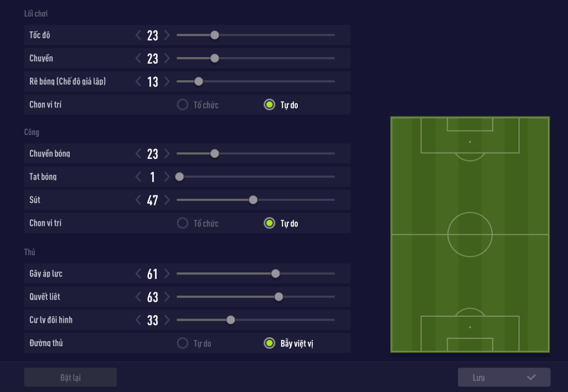Choose Tự do for Đường thủ

183,344
